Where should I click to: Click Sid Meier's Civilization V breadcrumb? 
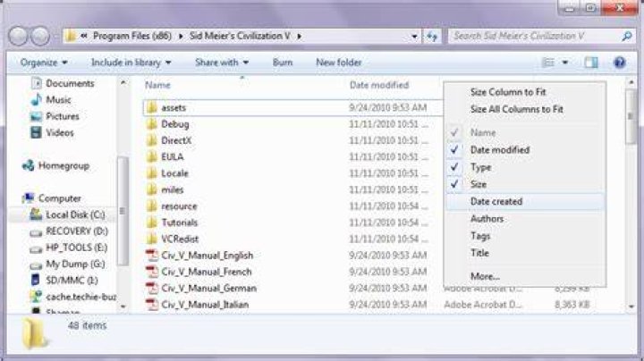click(240, 36)
